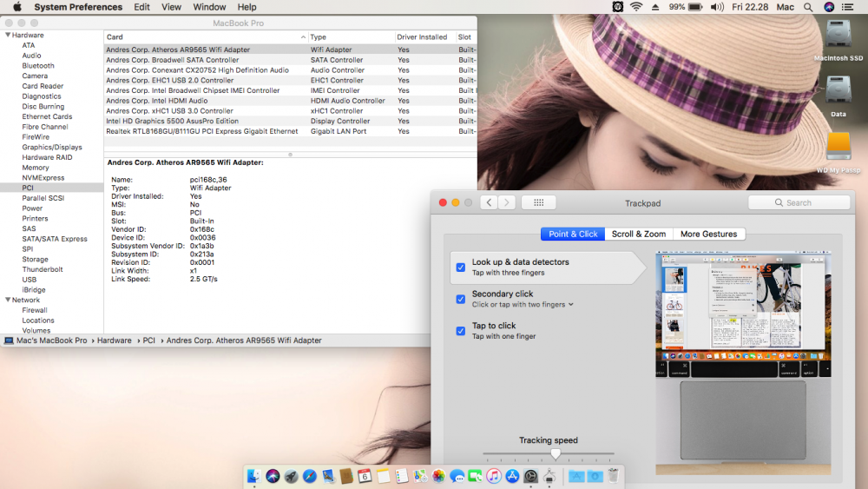Open Downloads folder stack in Dock
This screenshot has width=868, height=489.
pos(595,476)
